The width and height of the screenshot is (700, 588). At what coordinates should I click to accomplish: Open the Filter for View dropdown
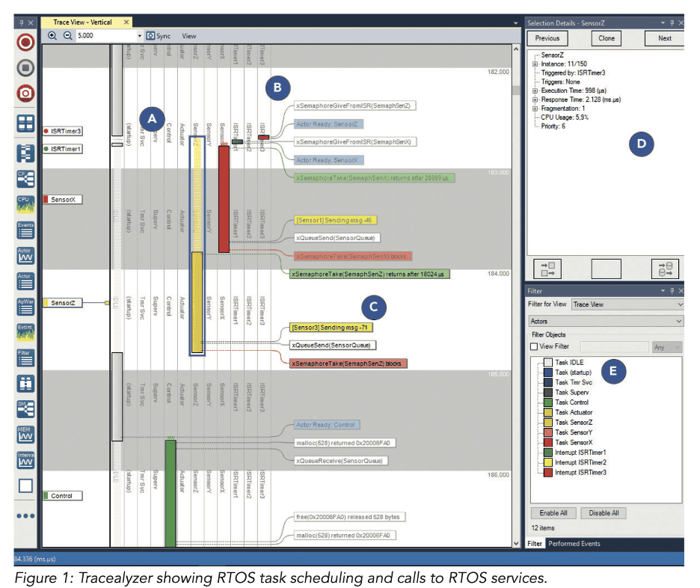(627, 304)
